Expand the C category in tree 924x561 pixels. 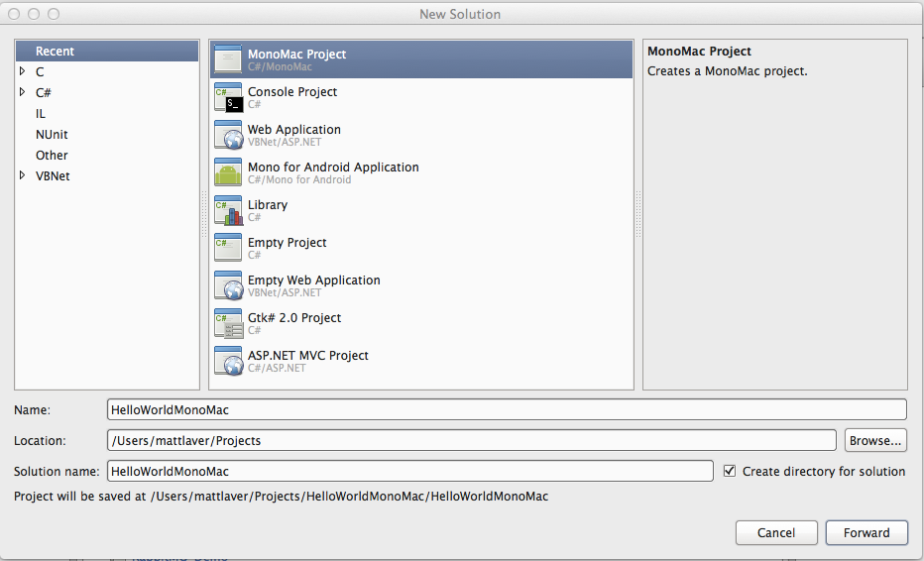click(x=23, y=71)
